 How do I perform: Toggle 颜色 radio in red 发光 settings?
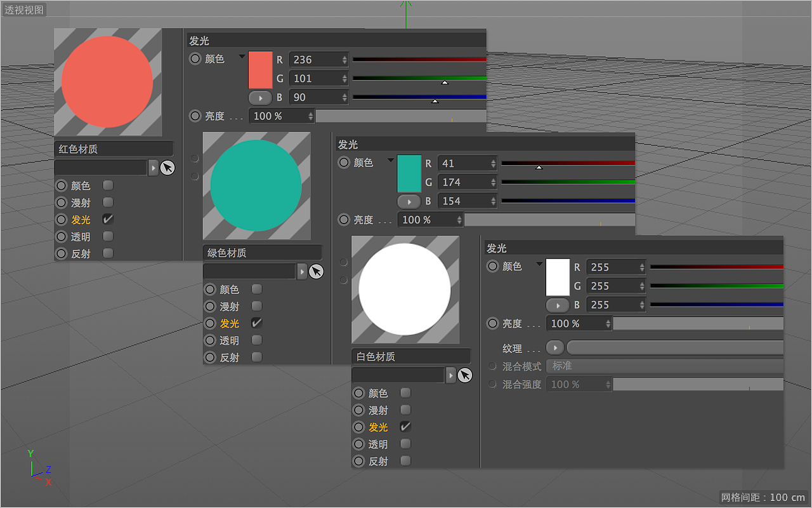click(x=195, y=58)
